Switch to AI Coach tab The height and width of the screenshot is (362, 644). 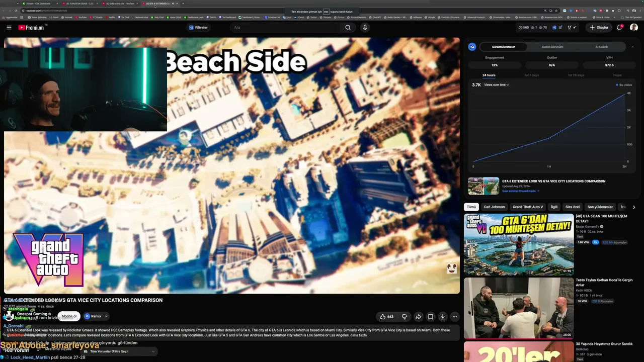point(601,47)
